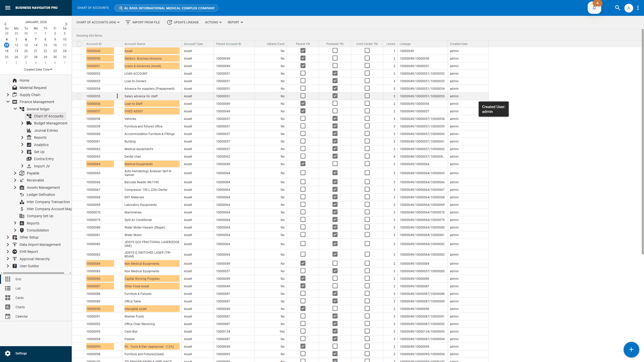This screenshot has width=644, height=362.
Task: Collapse the General ledger tree
Action: [x=15, y=109]
